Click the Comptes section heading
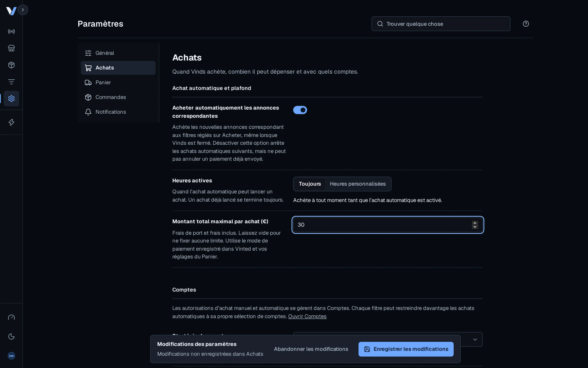 point(184,290)
